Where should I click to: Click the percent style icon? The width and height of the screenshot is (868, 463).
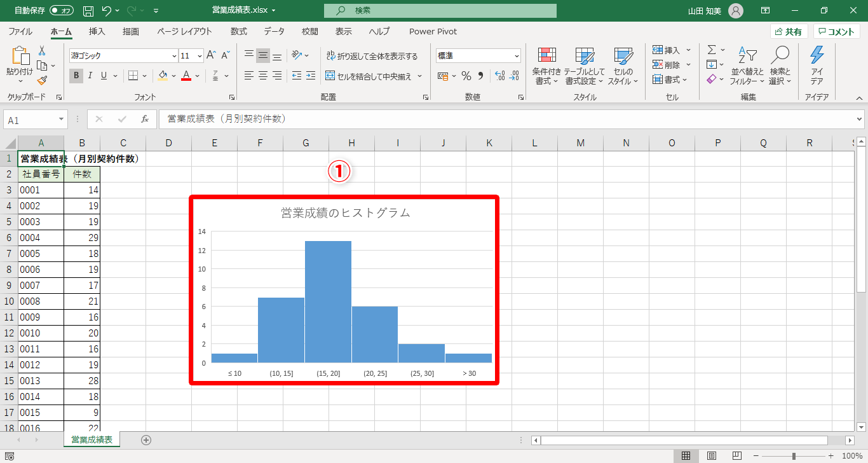[x=466, y=76]
